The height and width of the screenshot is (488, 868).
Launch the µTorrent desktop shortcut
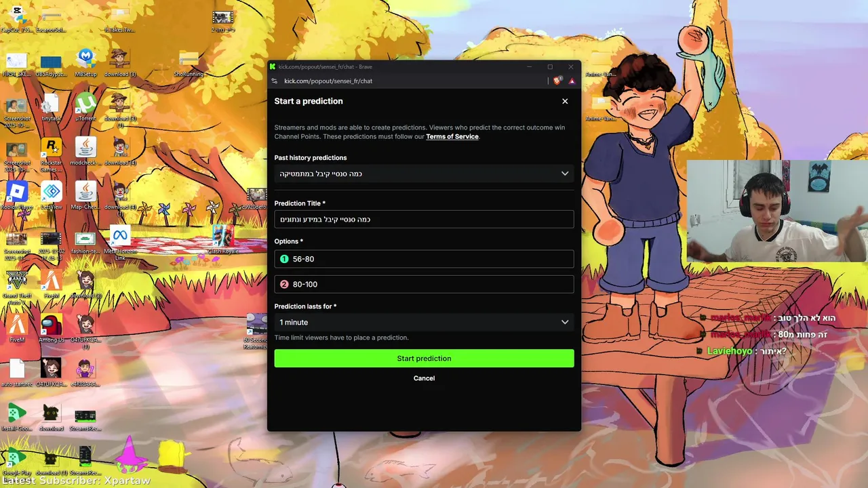tap(85, 107)
